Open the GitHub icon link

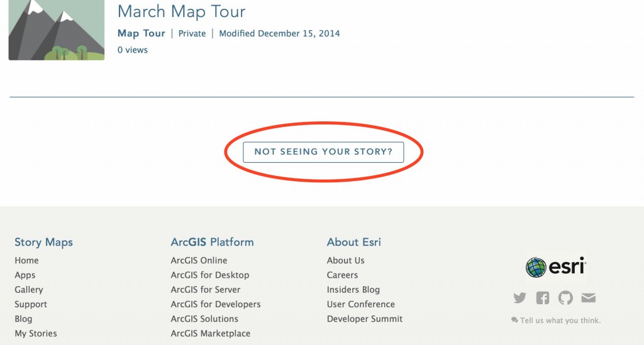point(565,298)
